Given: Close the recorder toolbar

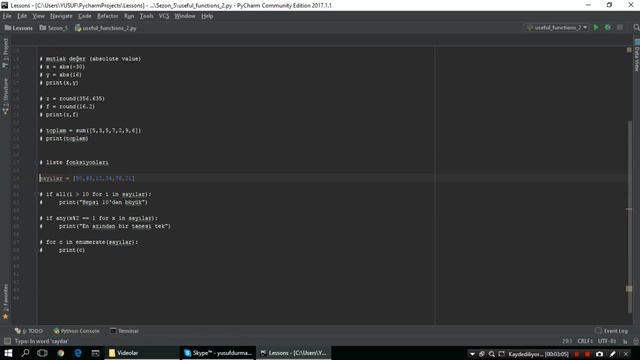Looking at the screenshot, I should (x=626, y=354).
